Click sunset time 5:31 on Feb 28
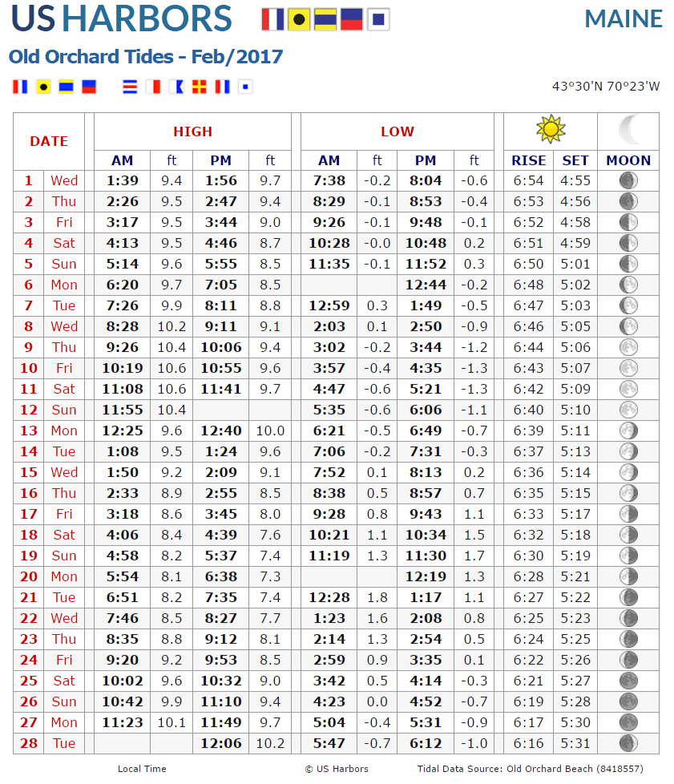This screenshot has height=784, width=674. [575, 743]
